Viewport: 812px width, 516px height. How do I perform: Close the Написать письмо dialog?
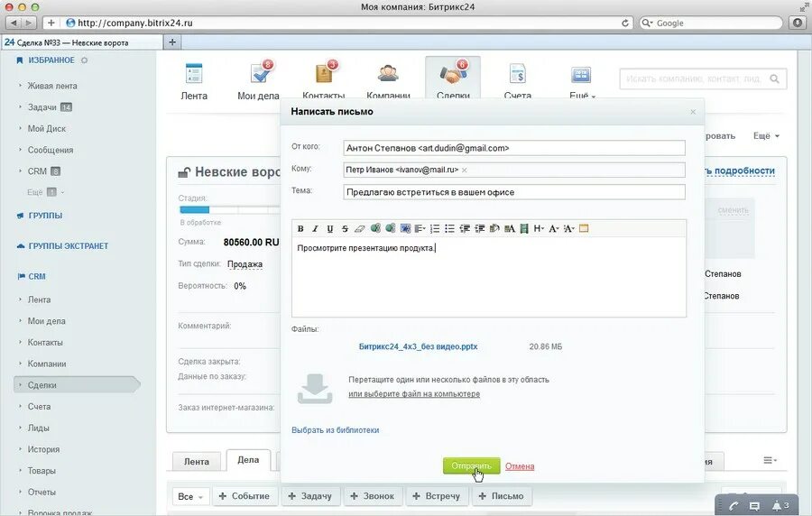[x=693, y=112]
